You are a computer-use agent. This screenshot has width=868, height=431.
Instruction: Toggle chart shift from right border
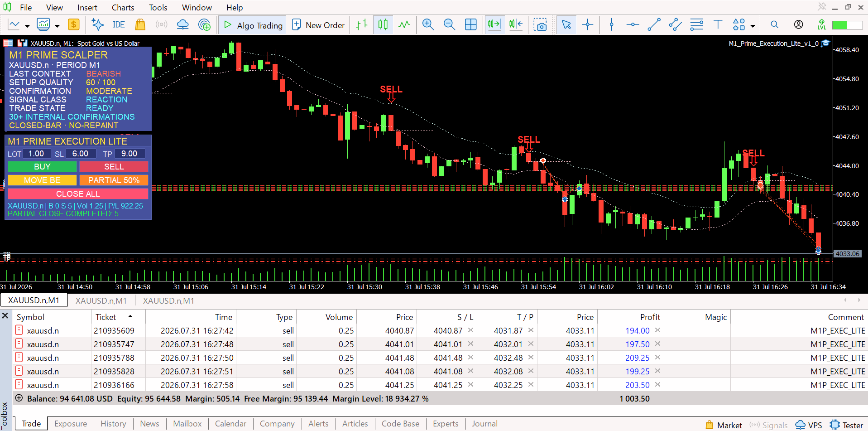pos(516,24)
